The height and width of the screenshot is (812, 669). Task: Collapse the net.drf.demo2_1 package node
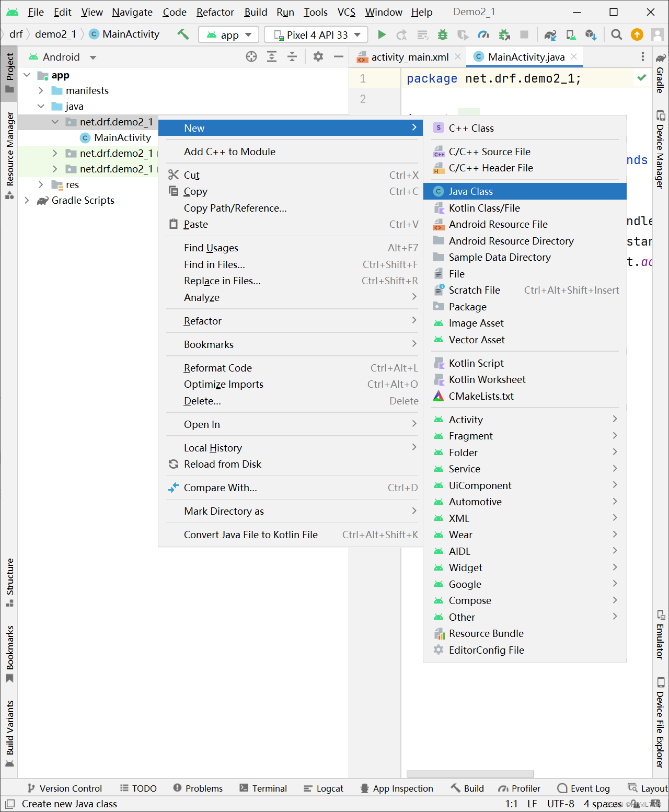click(55, 122)
